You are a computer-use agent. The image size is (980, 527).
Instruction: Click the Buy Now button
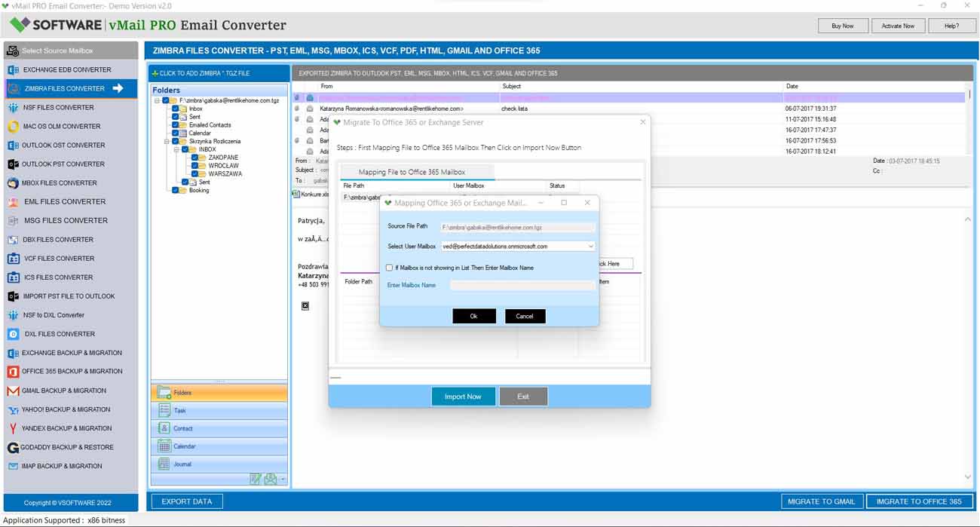pos(843,26)
